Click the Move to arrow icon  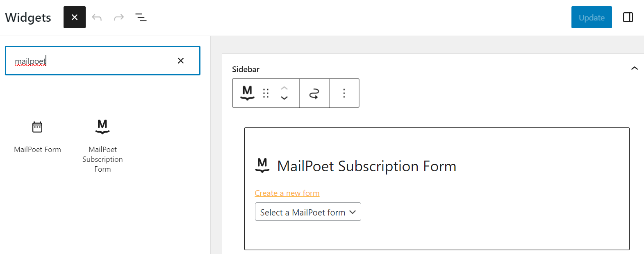[314, 93]
